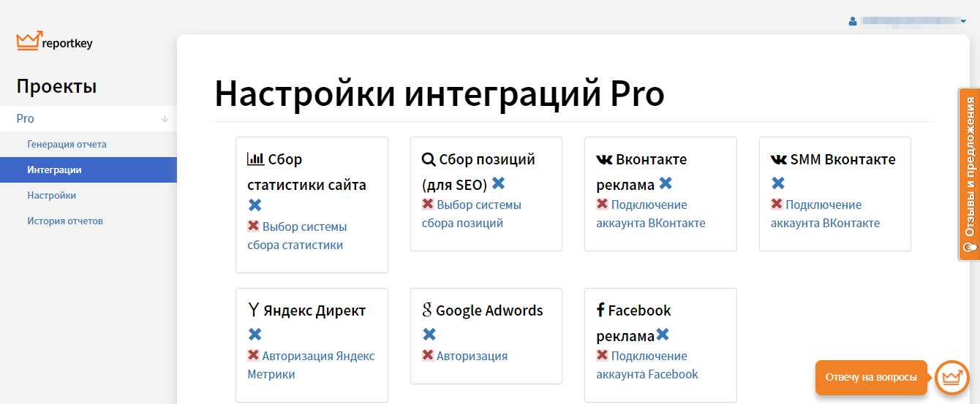Open Авторизация Яндекс Метрики link
The image size is (980, 404).
pos(311,365)
